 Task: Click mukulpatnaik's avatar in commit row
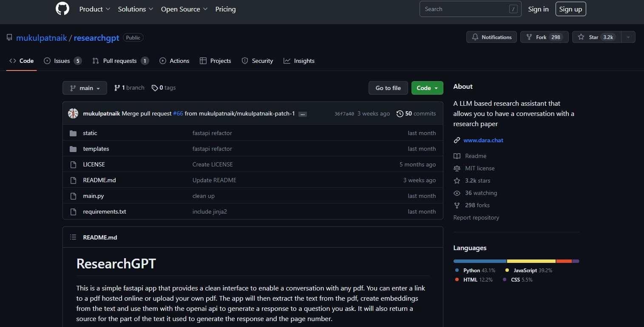(x=73, y=113)
